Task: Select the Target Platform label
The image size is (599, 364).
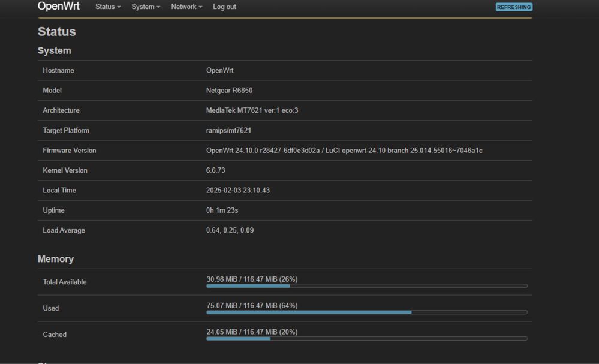Action: [66, 130]
